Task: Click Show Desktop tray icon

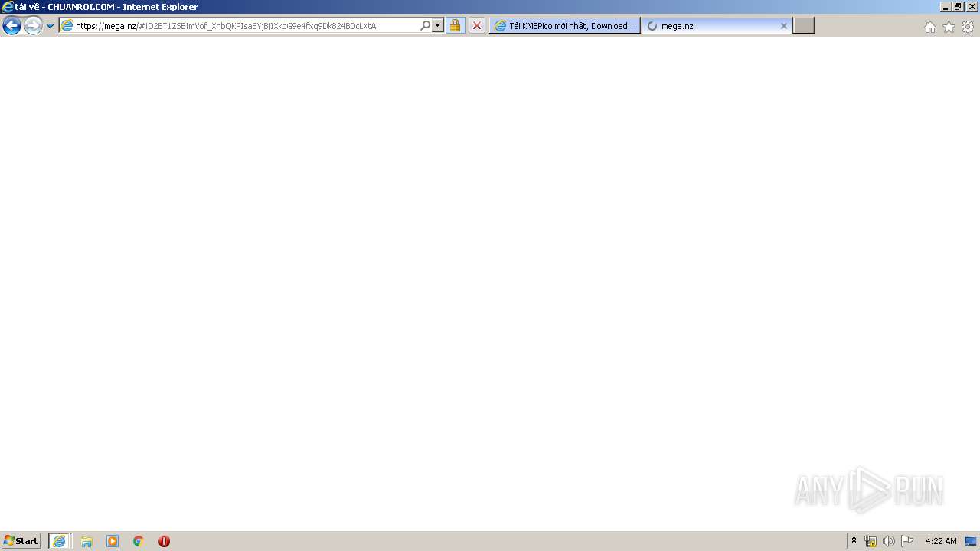Action: coord(971,541)
